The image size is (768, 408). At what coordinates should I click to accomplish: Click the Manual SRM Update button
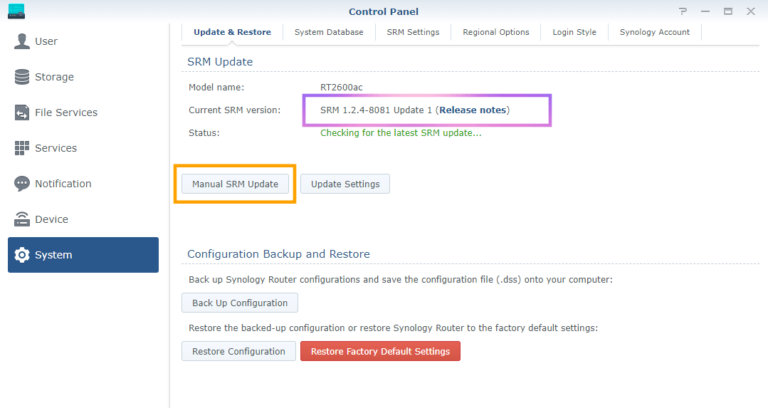(235, 184)
